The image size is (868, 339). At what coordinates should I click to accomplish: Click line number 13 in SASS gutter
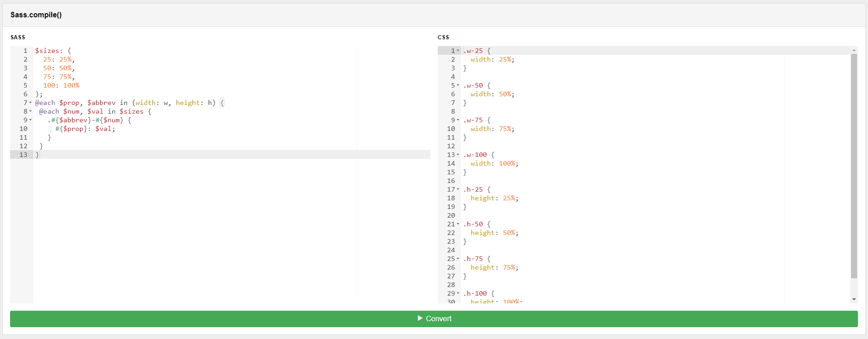coord(23,155)
